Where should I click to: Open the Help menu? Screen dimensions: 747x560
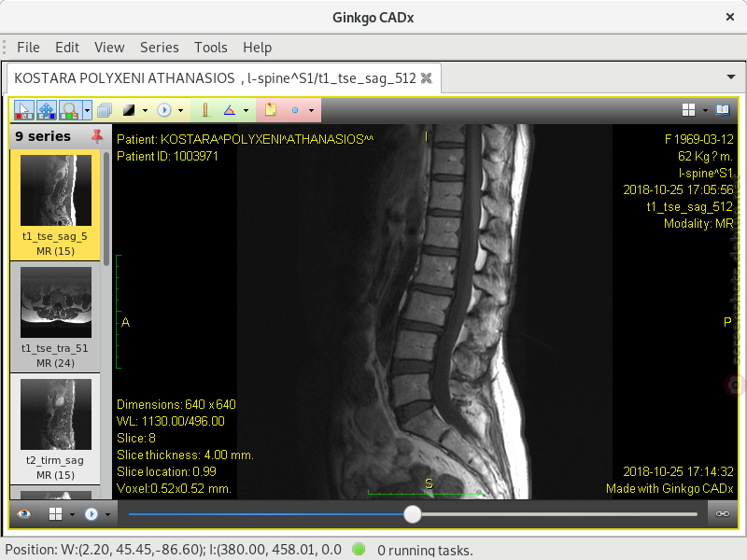point(258,48)
